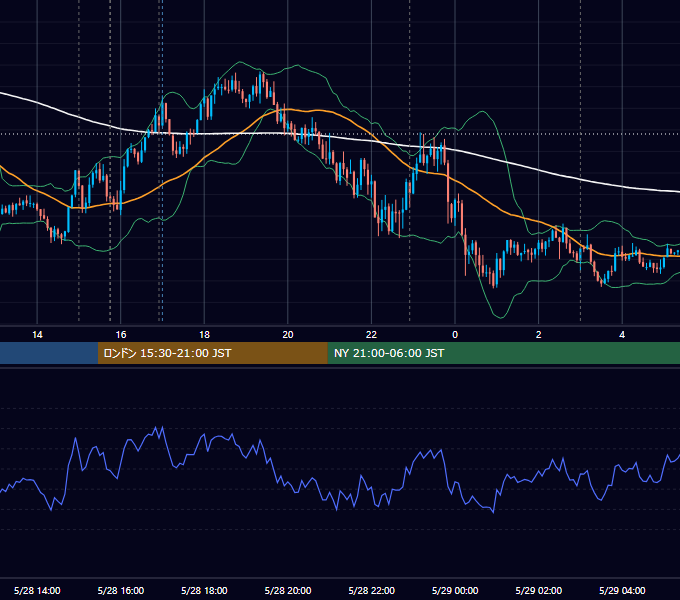Click the 22 hour axis label
The width and height of the screenshot is (680, 600).
[x=371, y=335]
